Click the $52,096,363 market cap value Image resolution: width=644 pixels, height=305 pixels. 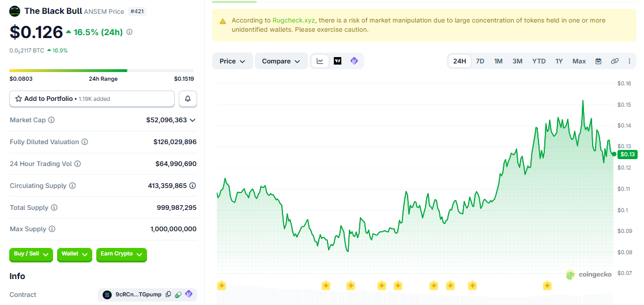167,121
